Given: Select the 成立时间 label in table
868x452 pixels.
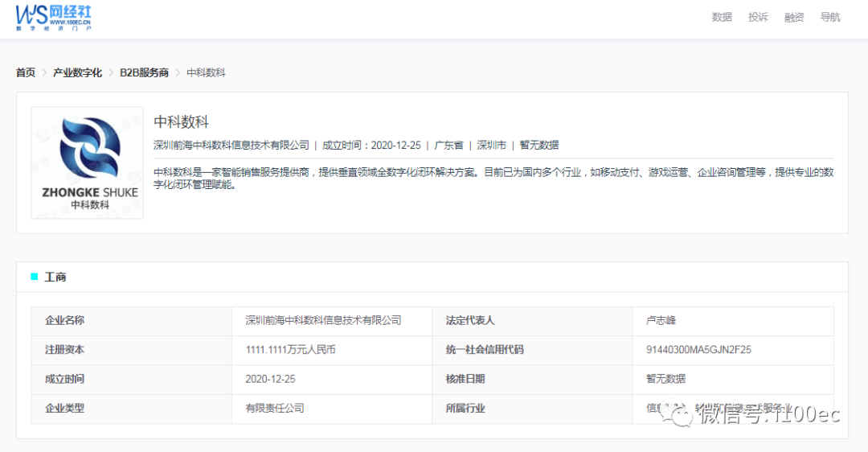Looking at the screenshot, I should click(x=131, y=380).
